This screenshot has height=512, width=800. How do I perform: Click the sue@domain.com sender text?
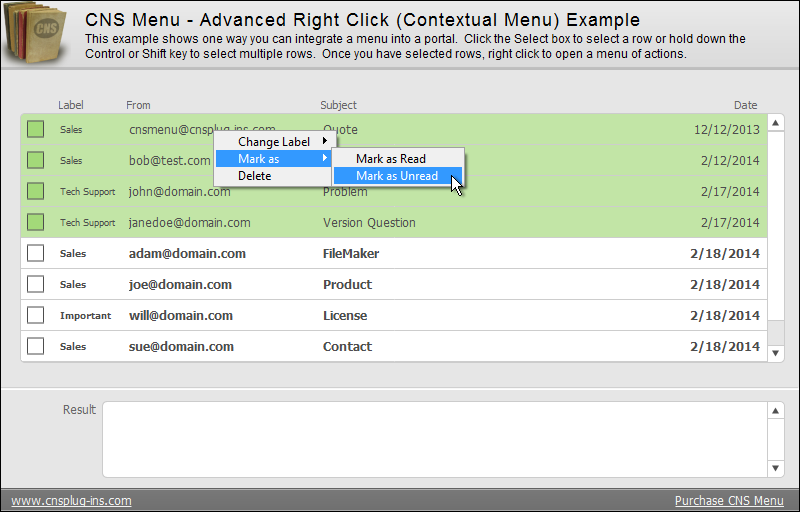point(181,347)
